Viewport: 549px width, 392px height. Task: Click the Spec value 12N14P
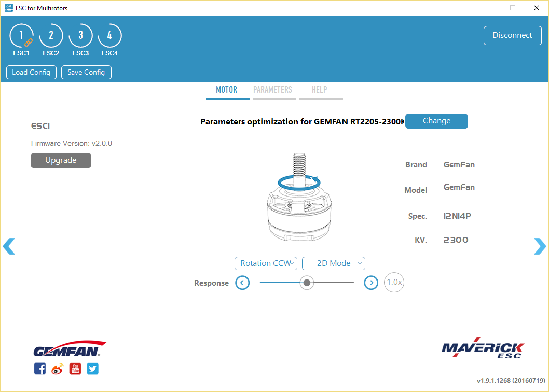click(x=457, y=216)
